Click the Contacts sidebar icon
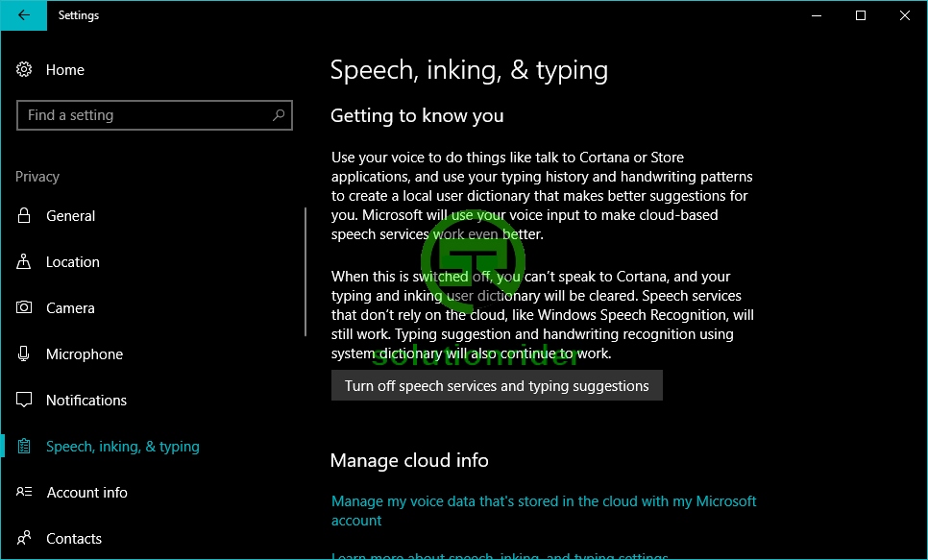928x560 pixels. point(25,539)
